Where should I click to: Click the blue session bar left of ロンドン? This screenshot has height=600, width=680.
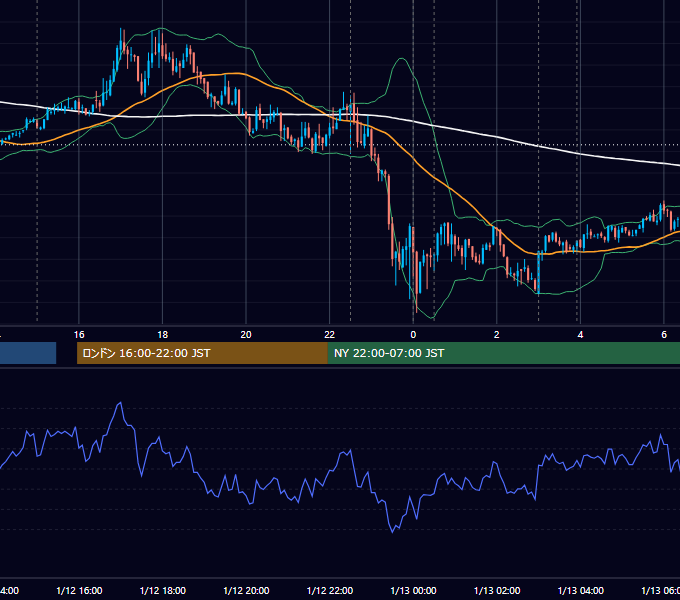[28, 353]
